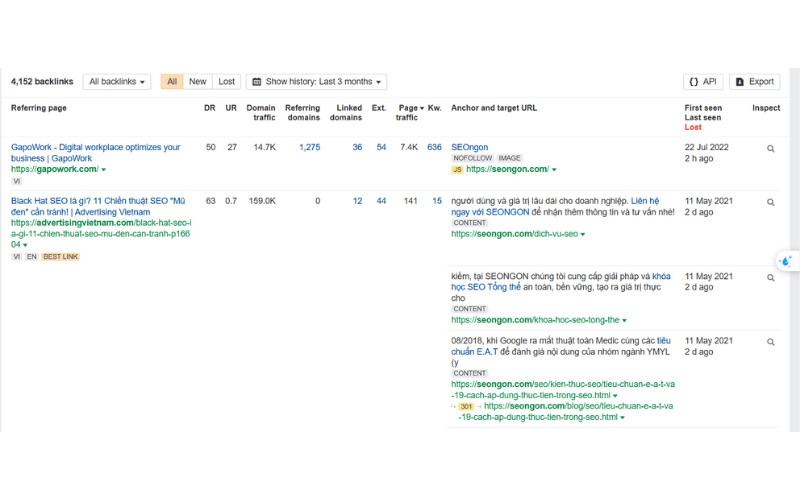This screenshot has height=500, width=800.
Task: Click the JS badge
Action: click(457, 169)
